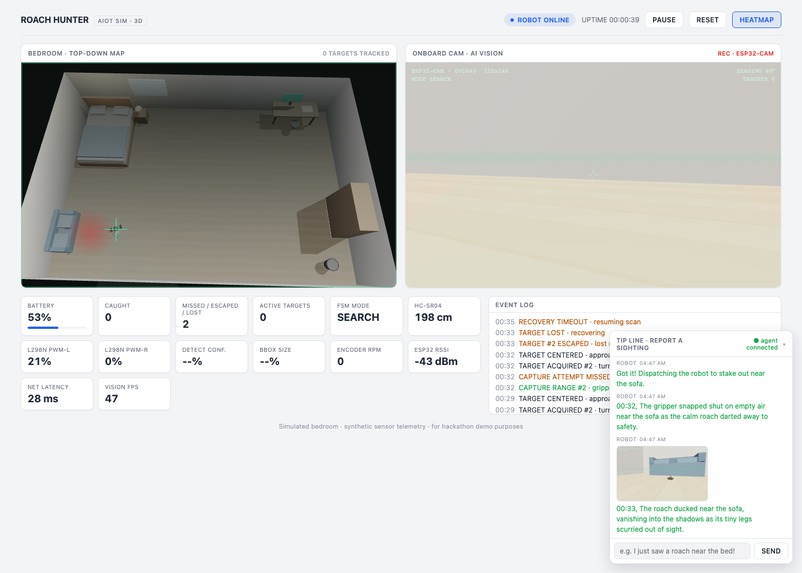802x573 pixels.
Task: Select the BBOX SIZE stat card
Action: [x=288, y=357]
